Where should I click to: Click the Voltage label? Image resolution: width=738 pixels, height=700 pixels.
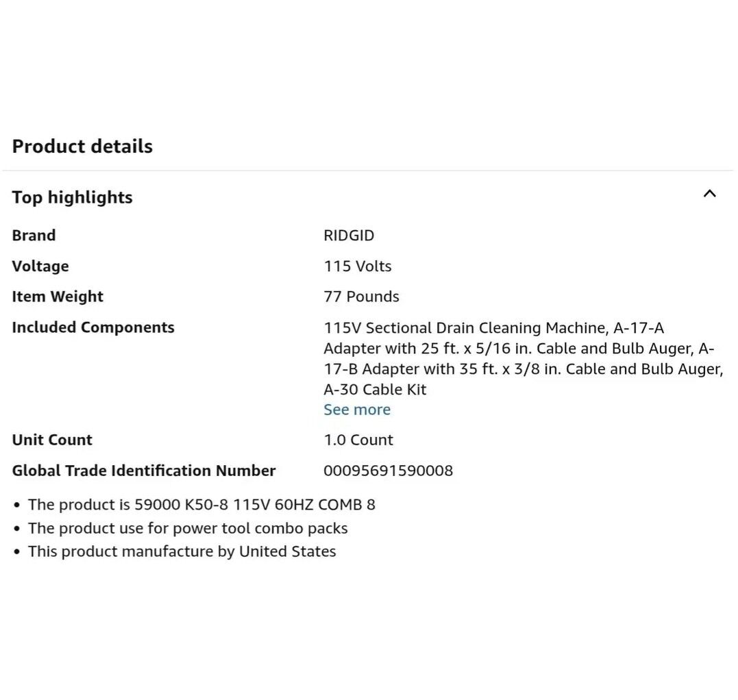pyautogui.click(x=40, y=266)
